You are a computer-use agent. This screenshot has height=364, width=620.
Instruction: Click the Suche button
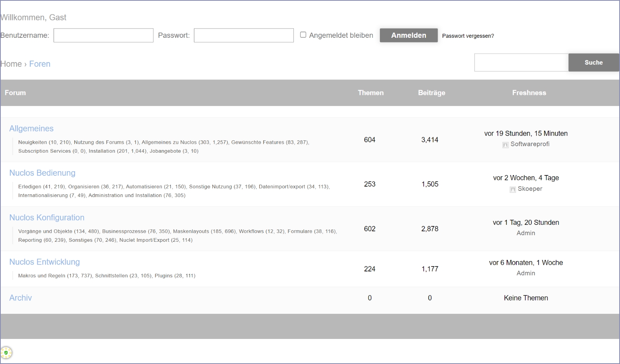(x=594, y=62)
